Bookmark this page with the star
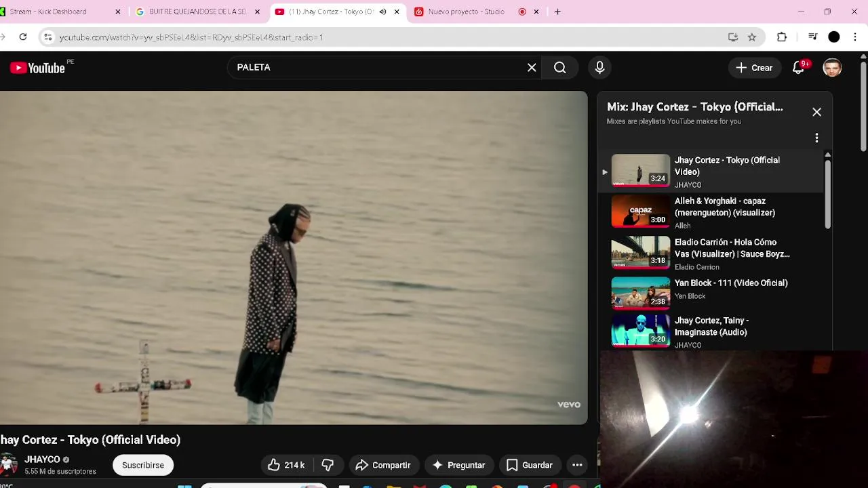The height and width of the screenshot is (488, 868). coord(752,37)
